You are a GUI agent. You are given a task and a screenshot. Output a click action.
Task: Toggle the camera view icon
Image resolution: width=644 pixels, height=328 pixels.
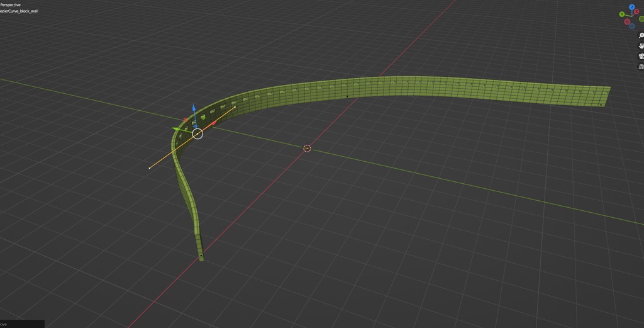[x=641, y=56]
